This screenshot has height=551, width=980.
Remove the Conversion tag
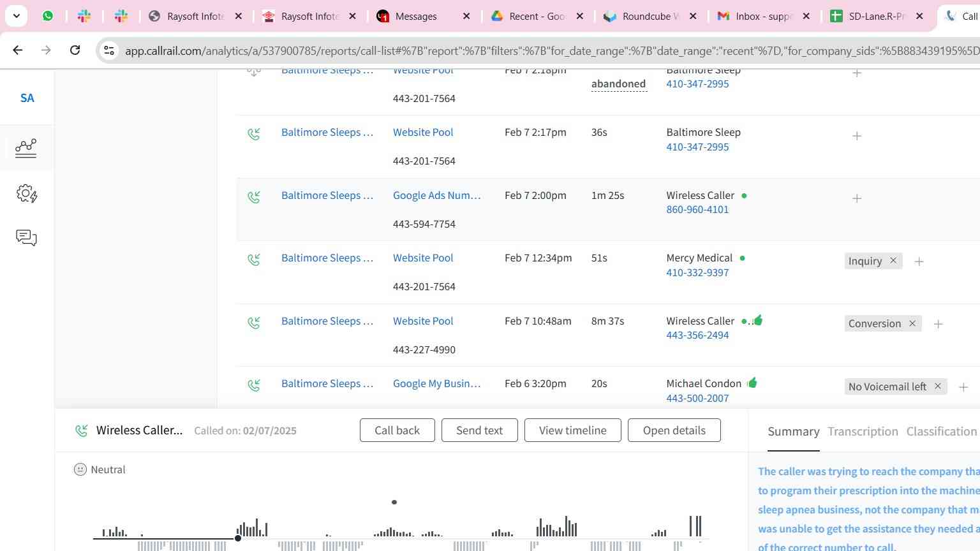coord(912,323)
